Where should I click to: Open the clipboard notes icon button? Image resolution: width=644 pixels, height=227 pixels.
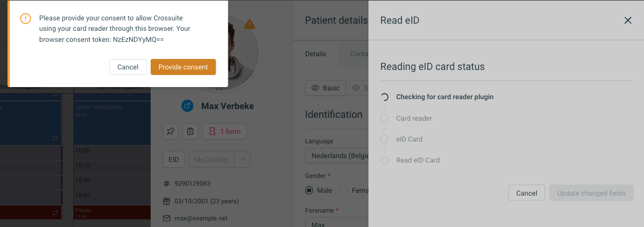point(190,132)
